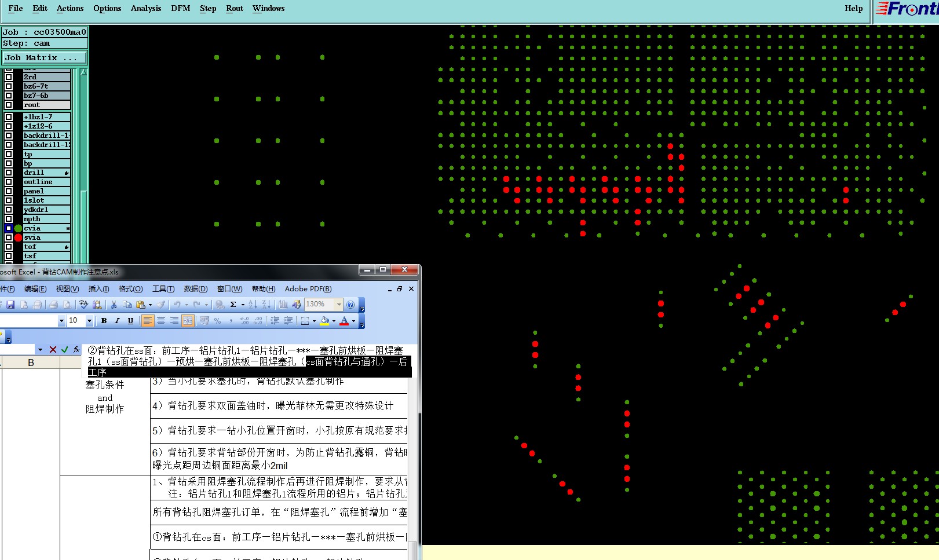Viewport: 939px width, 560px height.
Task: Apply Align Right to cell
Action: (x=174, y=321)
